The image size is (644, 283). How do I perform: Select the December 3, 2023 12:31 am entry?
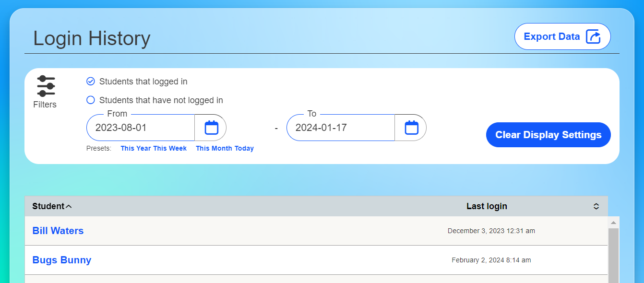click(x=491, y=231)
